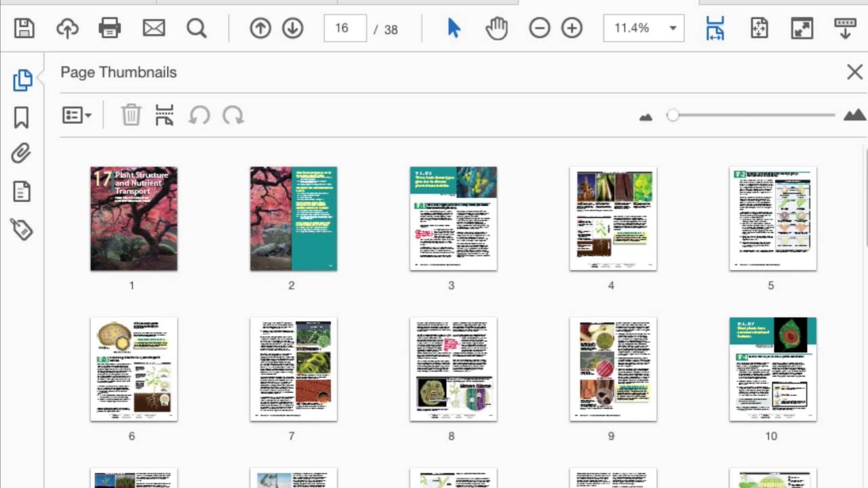This screenshot has width=868, height=488.
Task: Click the Print Pages thumbnail toolbar icon
Action: point(164,115)
